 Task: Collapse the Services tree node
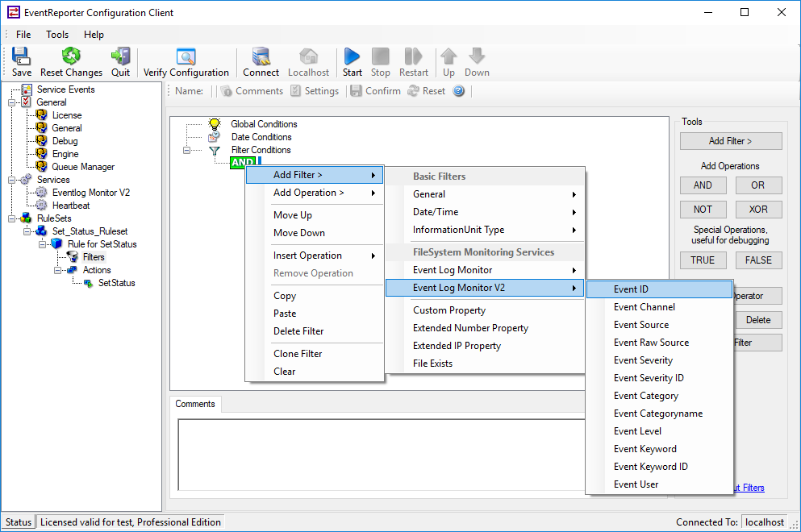tap(12, 180)
